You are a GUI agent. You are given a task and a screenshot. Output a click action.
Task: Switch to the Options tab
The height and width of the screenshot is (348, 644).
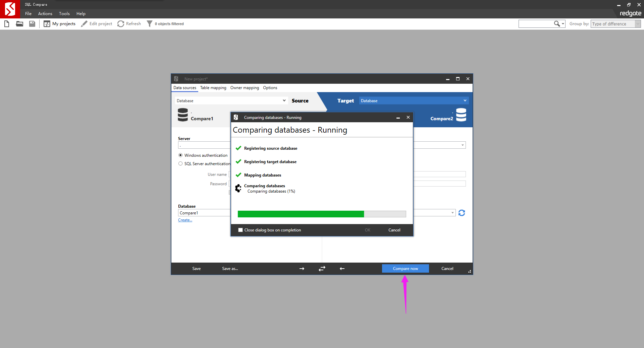pyautogui.click(x=270, y=88)
